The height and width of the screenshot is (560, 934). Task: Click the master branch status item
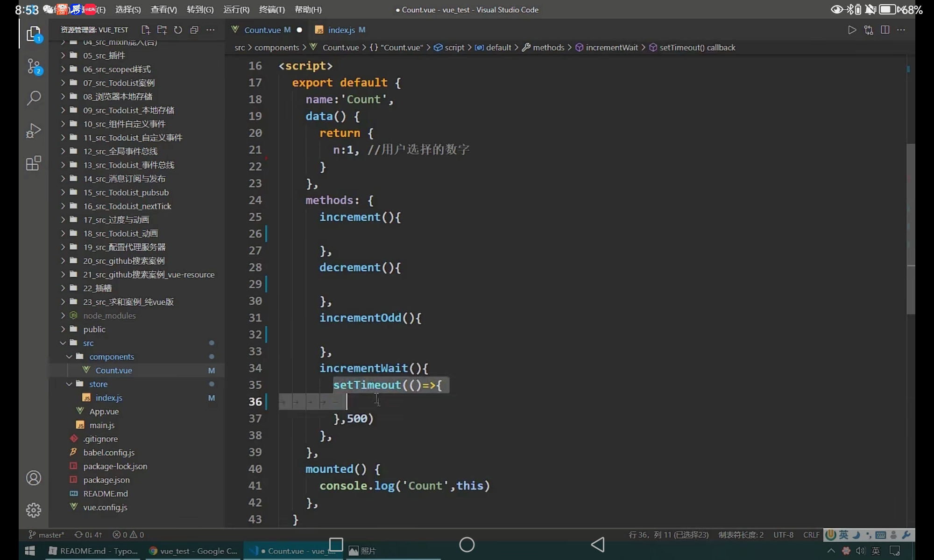47,535
